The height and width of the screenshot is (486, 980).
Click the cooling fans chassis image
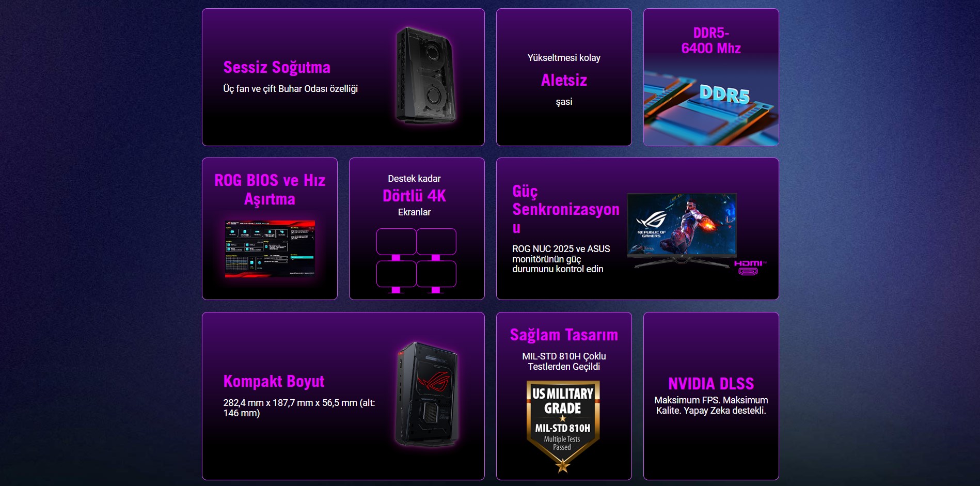[426, 75]
